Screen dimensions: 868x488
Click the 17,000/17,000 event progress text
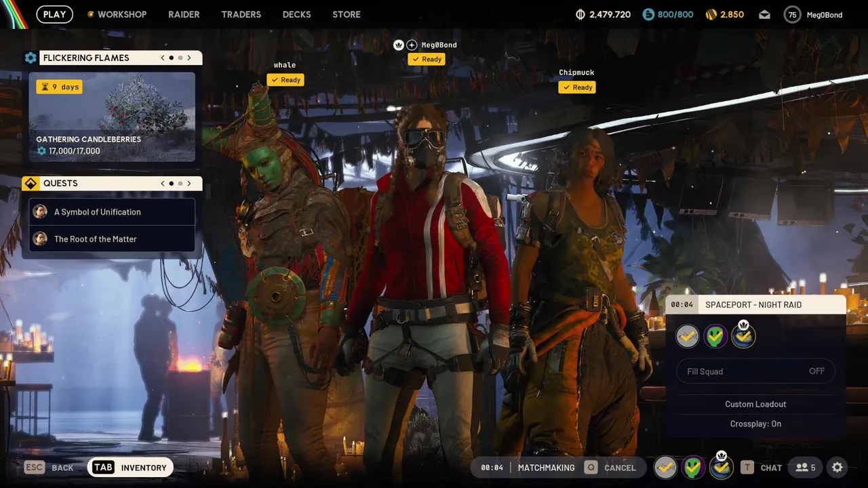[x=74, y=151]
